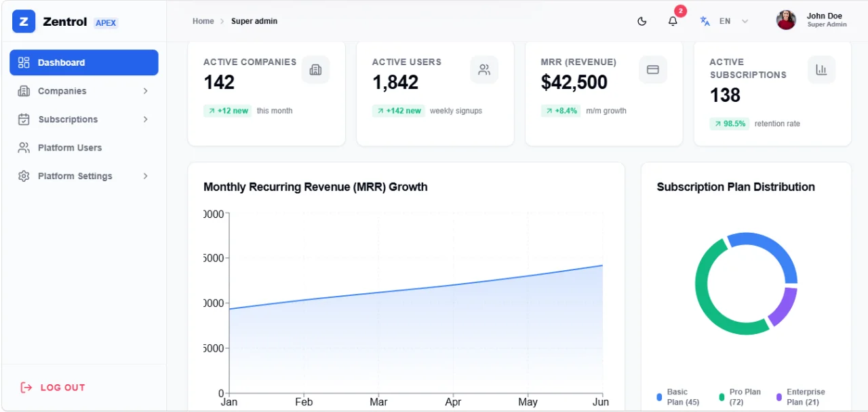
Task: Expand the Companies menu chevron
Action: tap(145, 91)
